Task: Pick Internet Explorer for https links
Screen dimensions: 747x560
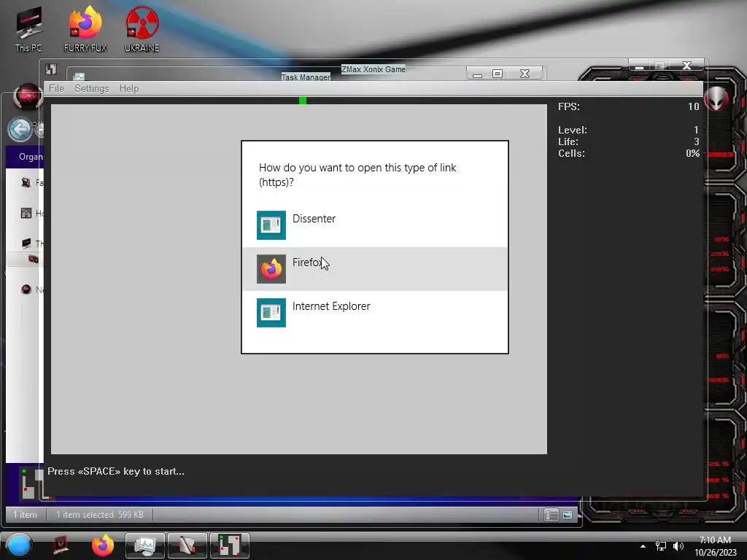Action: coord(374,313)
